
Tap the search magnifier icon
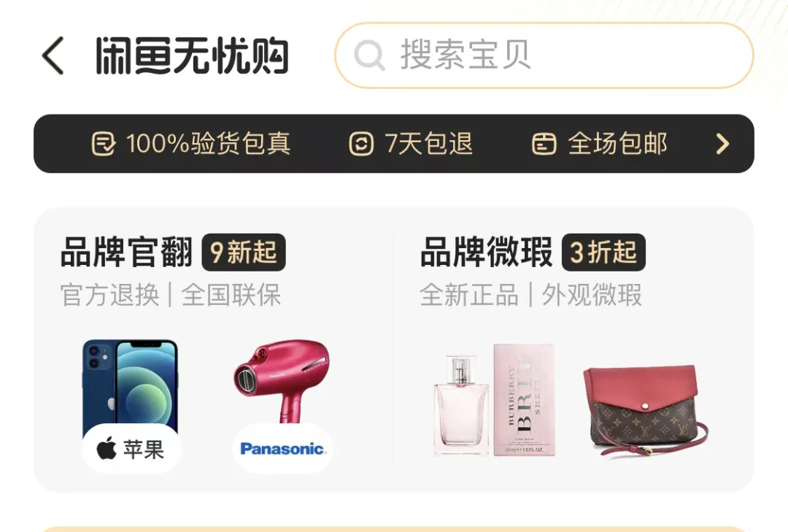(369, 55)
